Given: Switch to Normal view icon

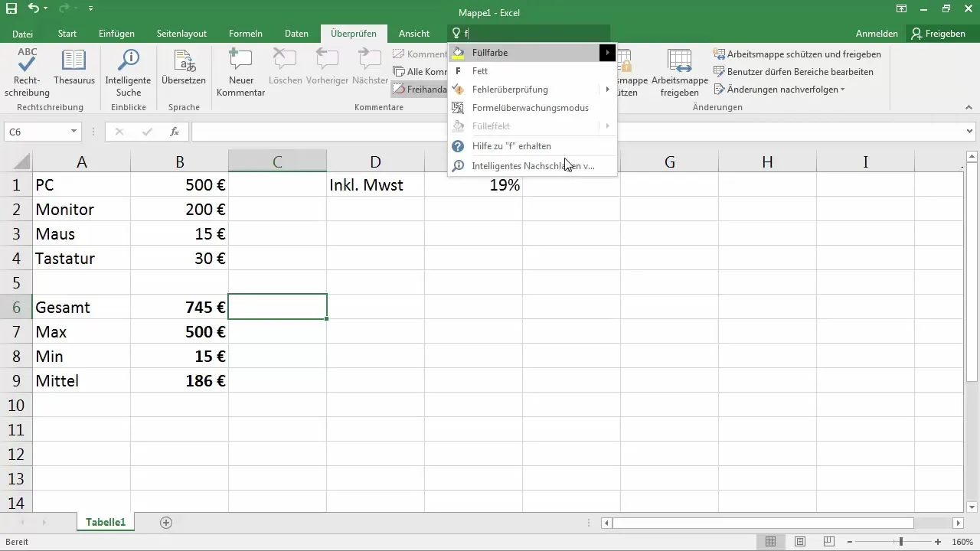Looking at the screenshot, I should 770,542.
